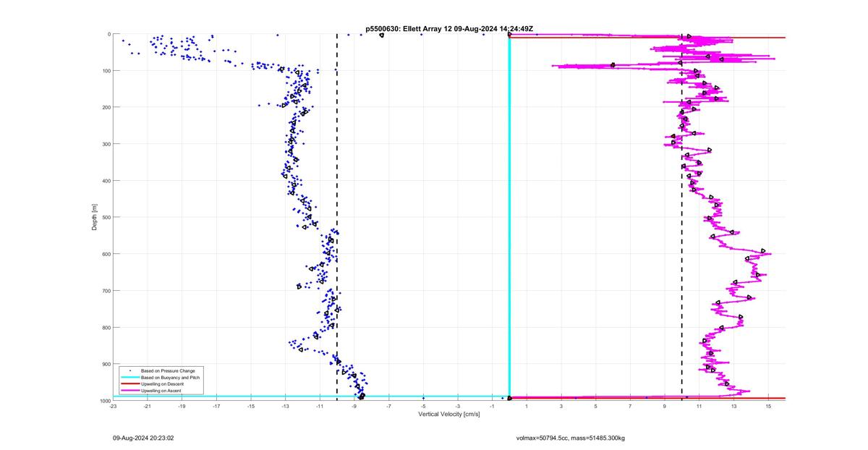Click the vertical cyan buoyancy line at zero velocity
868x450 pixels.
tap(510, 217)
